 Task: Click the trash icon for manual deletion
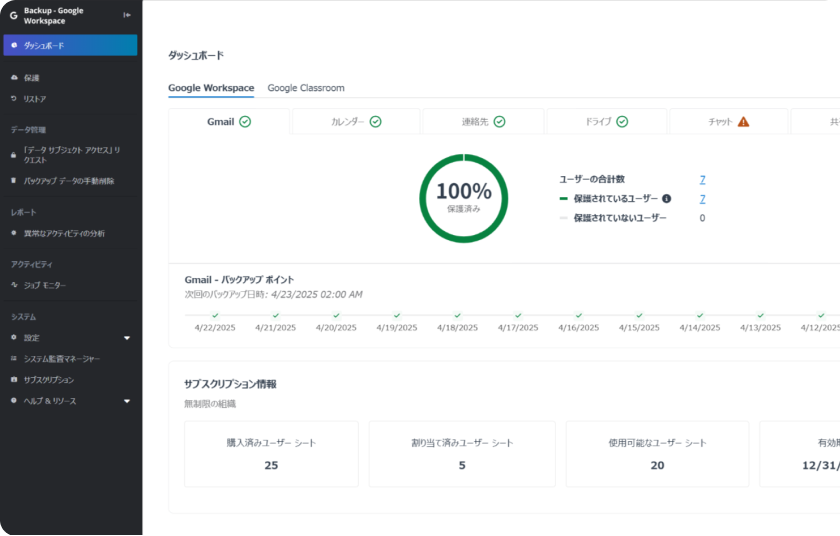[x=14, y=180]
